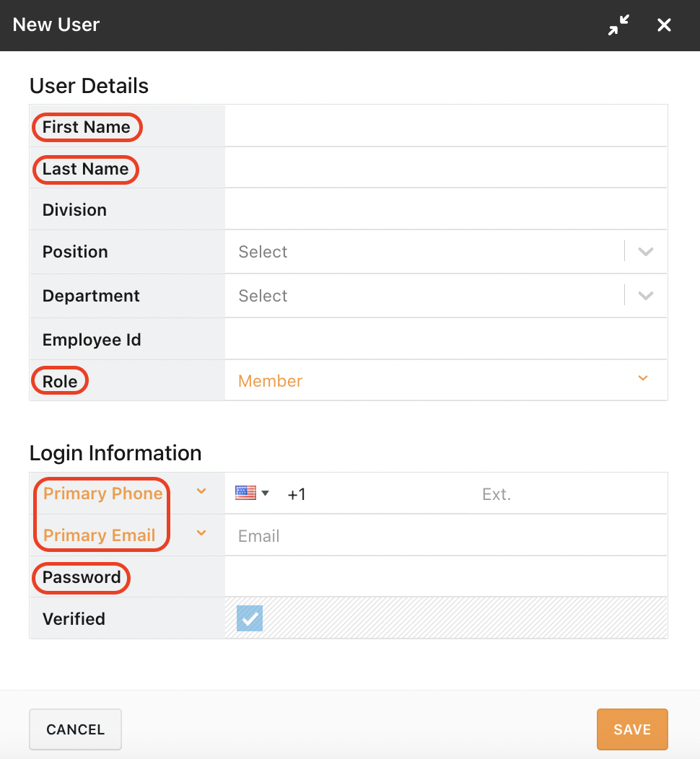Click the Employee Id label

92,340
